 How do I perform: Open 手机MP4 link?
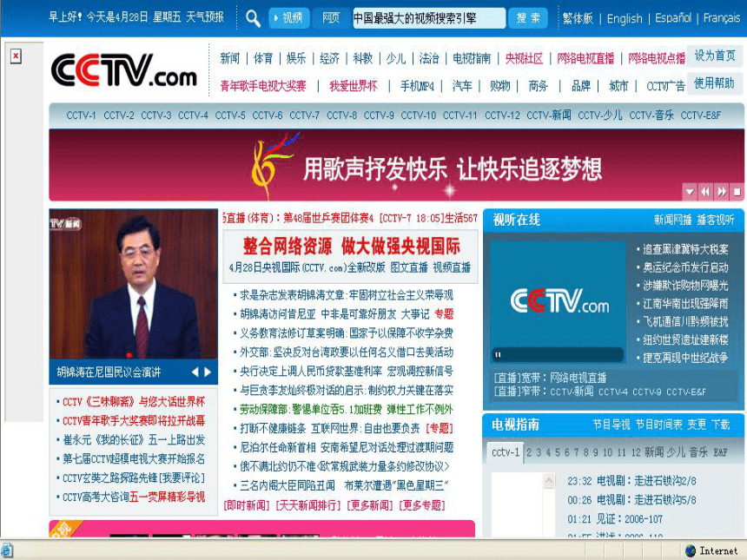click(417, 86)
